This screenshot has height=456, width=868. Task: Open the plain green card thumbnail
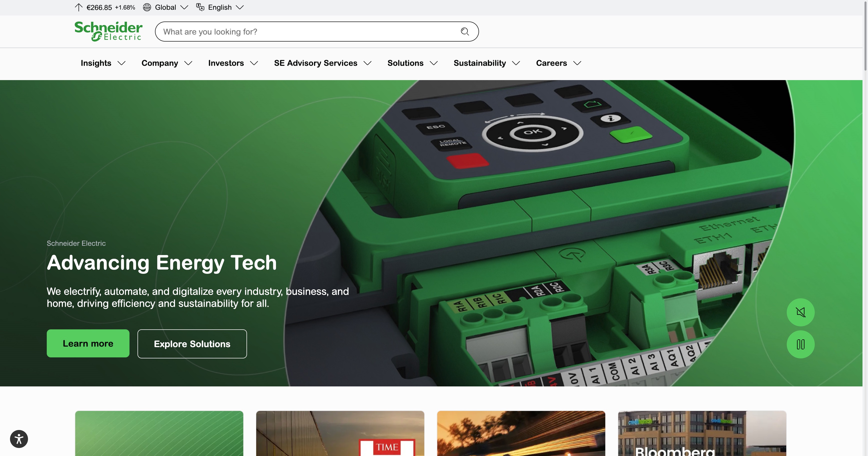tap(159, 433)
